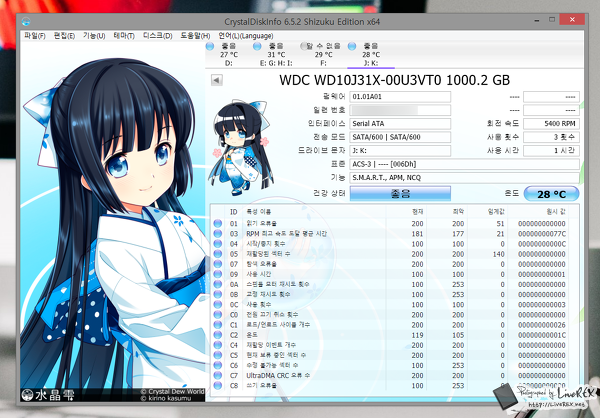Click the ACS-3 standard field

tap(465, 164)
